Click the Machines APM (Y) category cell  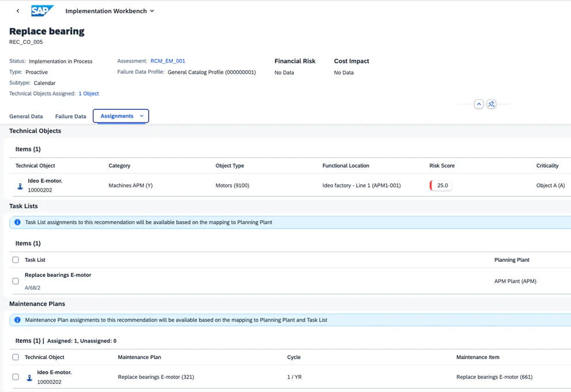coord(130,185)
